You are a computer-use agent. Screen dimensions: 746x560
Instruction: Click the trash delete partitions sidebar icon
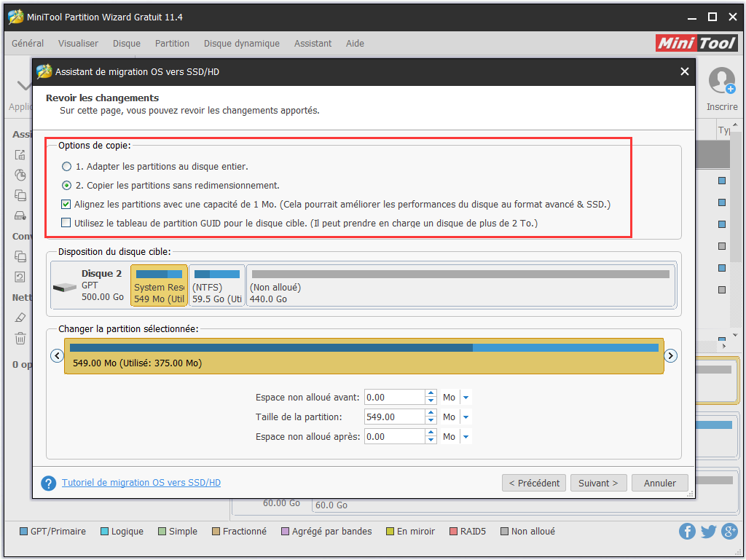pyautogui.click(x=20, y=339)
